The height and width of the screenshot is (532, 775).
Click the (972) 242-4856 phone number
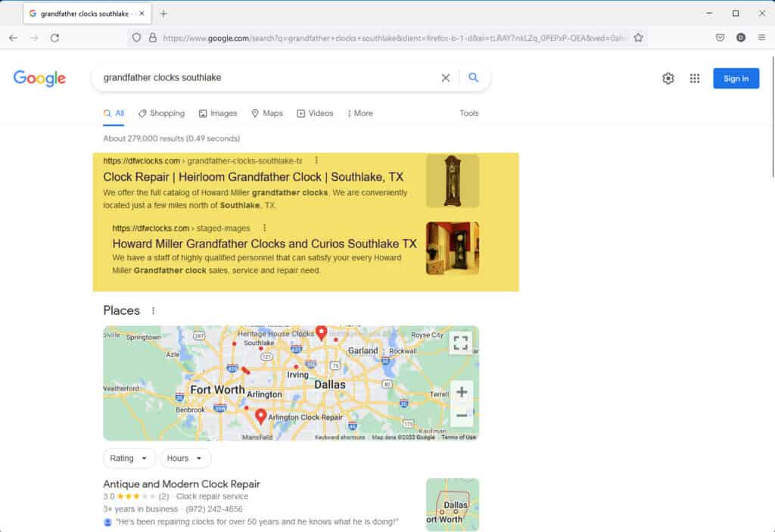tap(214, 509)
